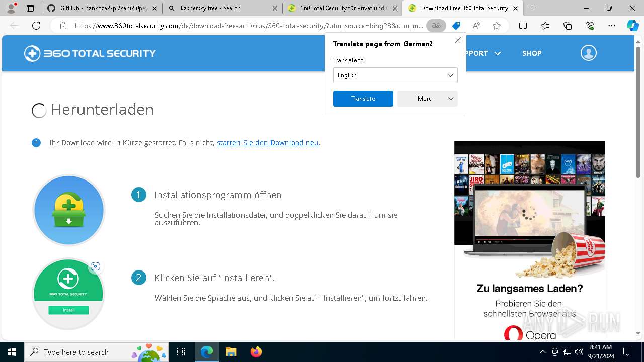
Task: Open the collections icon
Action: 568,26
